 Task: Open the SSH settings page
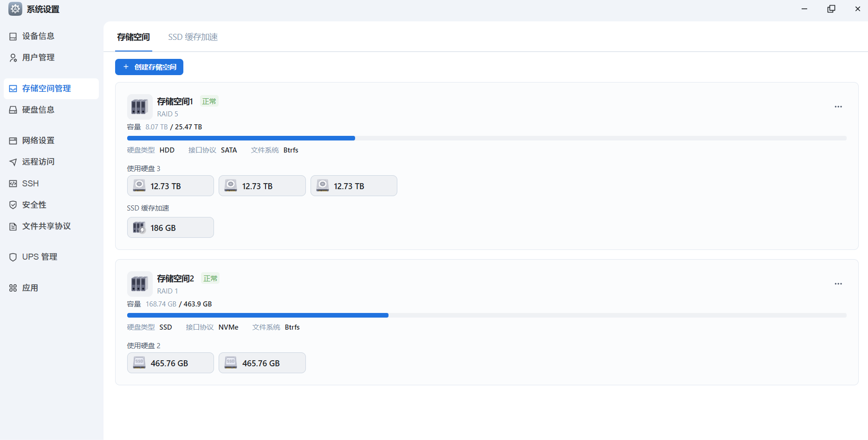pyautogui.click(x=30, y=184)
